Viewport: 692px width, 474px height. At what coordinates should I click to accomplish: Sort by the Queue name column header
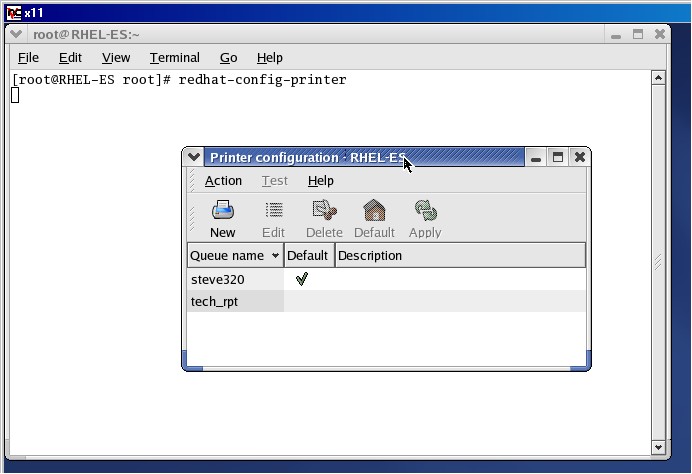[x=235, y=256]
